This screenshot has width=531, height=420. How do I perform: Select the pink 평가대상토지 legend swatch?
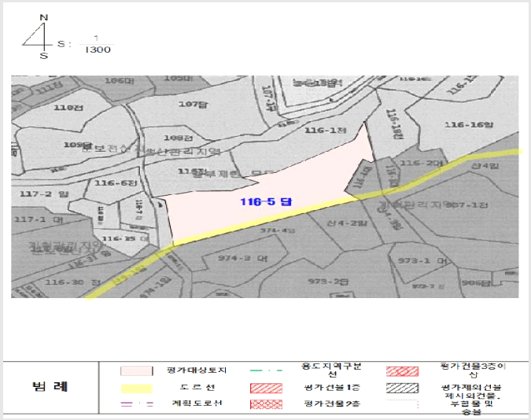(136, 370)
